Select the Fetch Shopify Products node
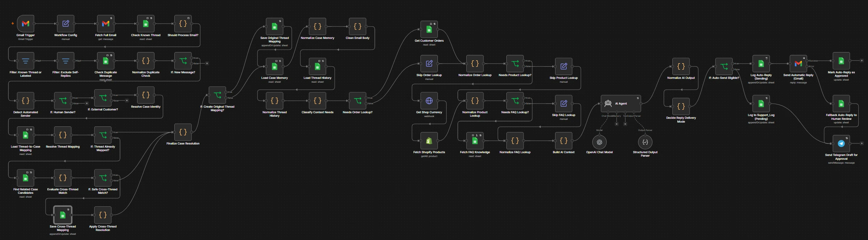 pyautogui.click(x=429, y=141)
